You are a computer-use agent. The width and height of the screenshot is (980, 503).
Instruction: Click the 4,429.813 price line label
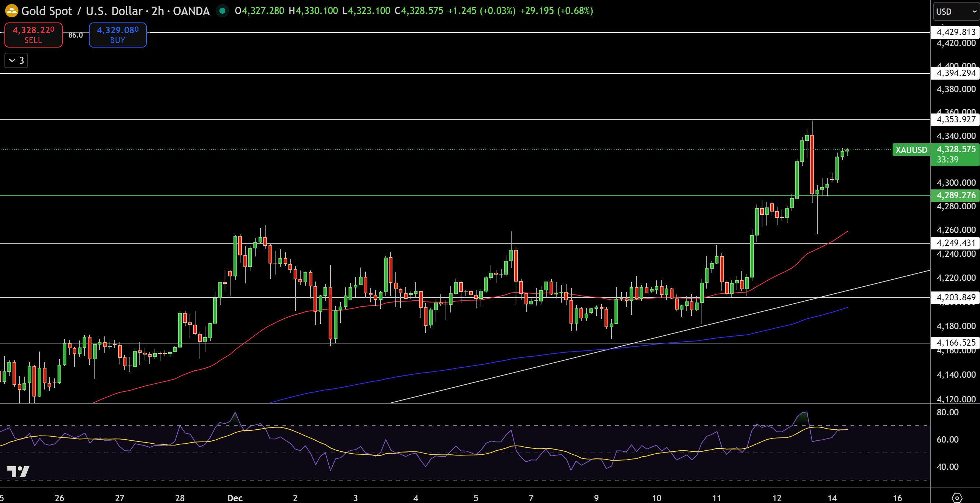tap(955, 32)
